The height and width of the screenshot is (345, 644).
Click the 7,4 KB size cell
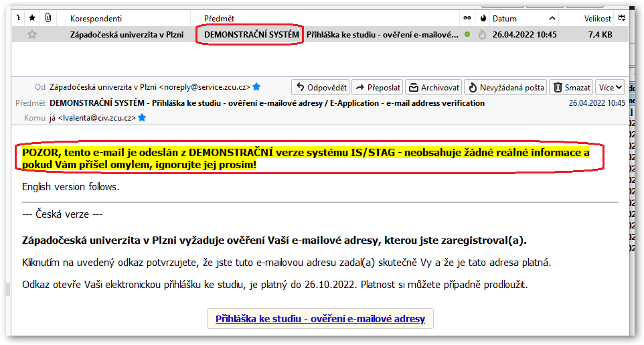click(x=600, y=35)
